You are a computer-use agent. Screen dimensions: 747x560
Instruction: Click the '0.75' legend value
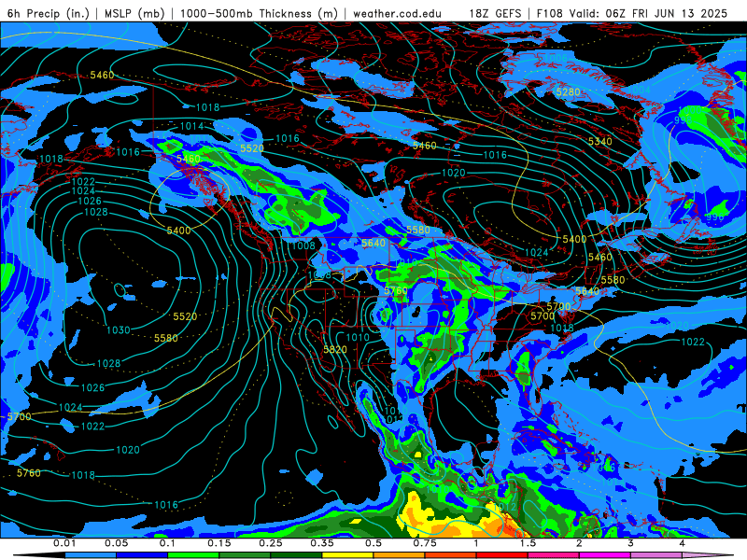(x=425, y=543)
